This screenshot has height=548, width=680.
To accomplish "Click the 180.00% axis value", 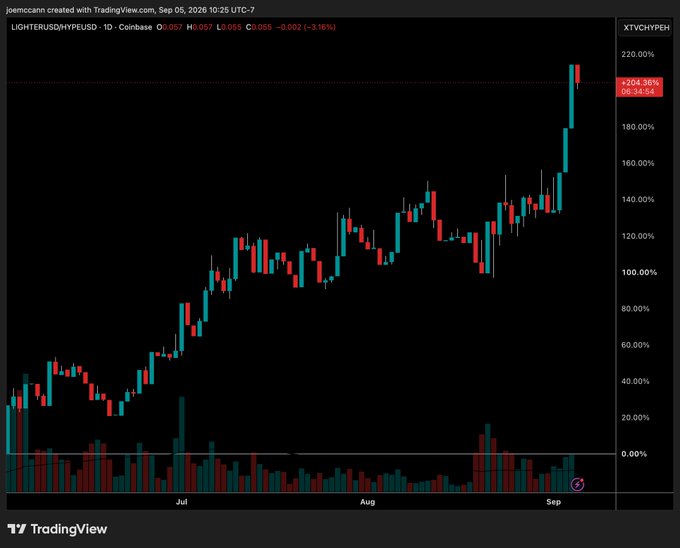I will [638, 127].
